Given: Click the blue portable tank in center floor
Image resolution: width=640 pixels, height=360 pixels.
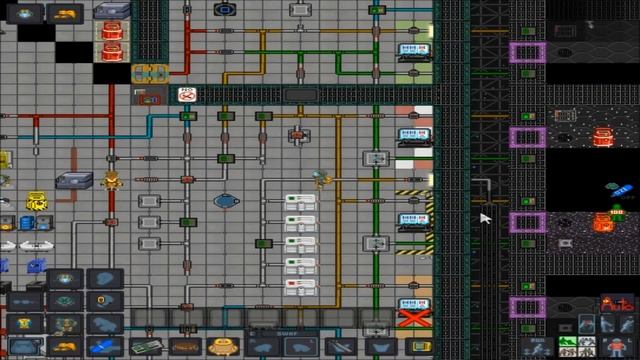Looking at the screenshot, I should [x=226, y=201].
